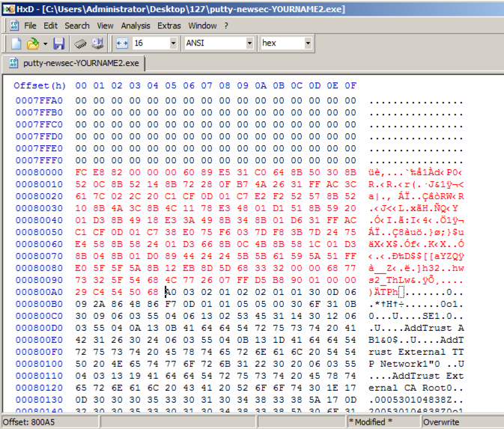Viewport: 504px width, 429px height.
Task: Open the View menu
Action: [x=105, y=25]
